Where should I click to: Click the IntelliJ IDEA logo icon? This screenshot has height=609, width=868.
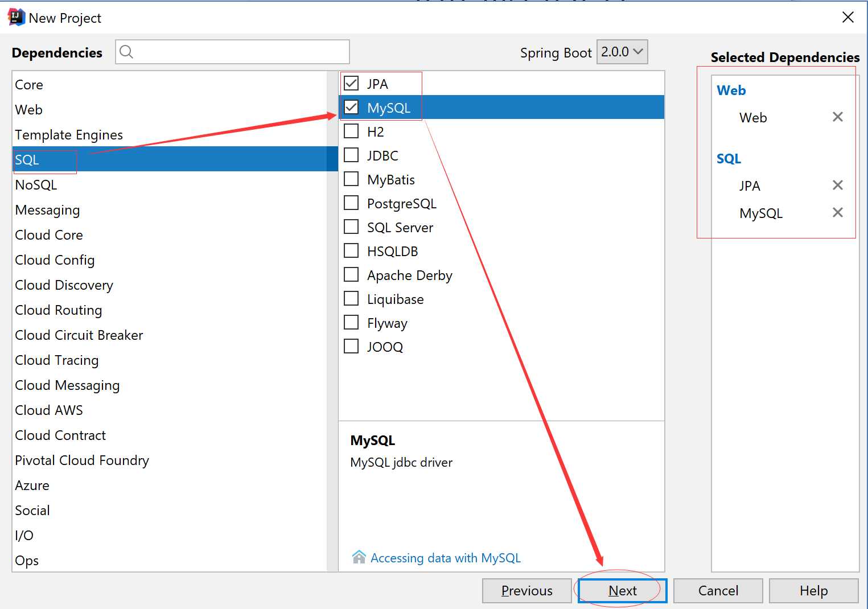(x=16, y=18)
